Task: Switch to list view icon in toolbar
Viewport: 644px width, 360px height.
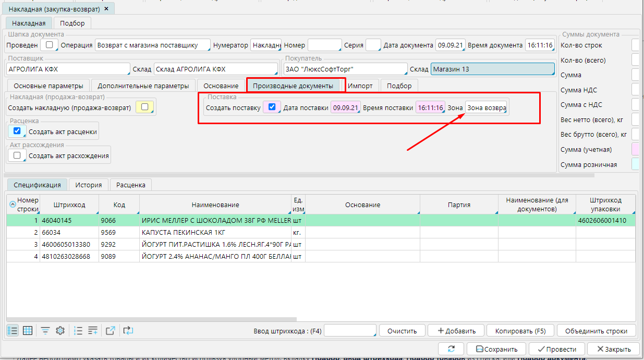Action: pos(13,330)
